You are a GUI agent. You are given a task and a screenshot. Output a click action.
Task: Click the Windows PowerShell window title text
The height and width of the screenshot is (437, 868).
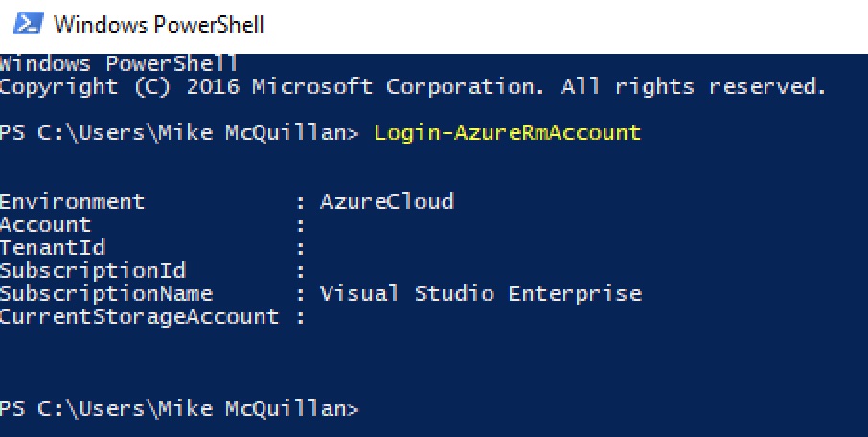point(158,25)
